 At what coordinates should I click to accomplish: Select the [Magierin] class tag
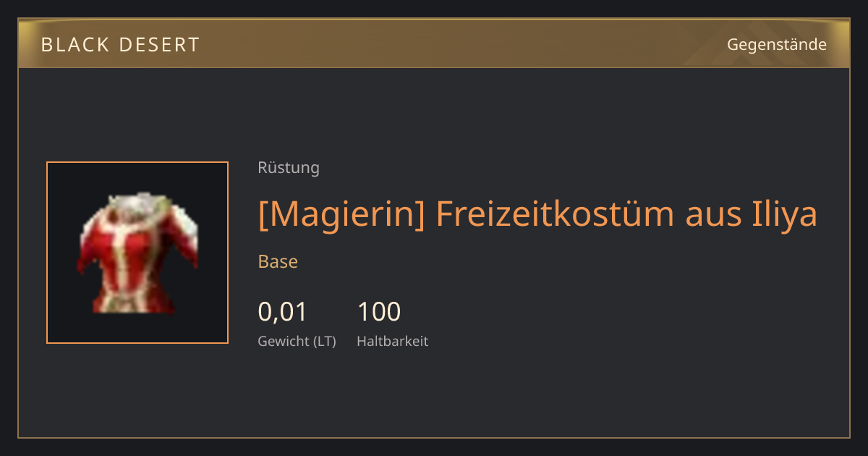(x=341, y=215)
